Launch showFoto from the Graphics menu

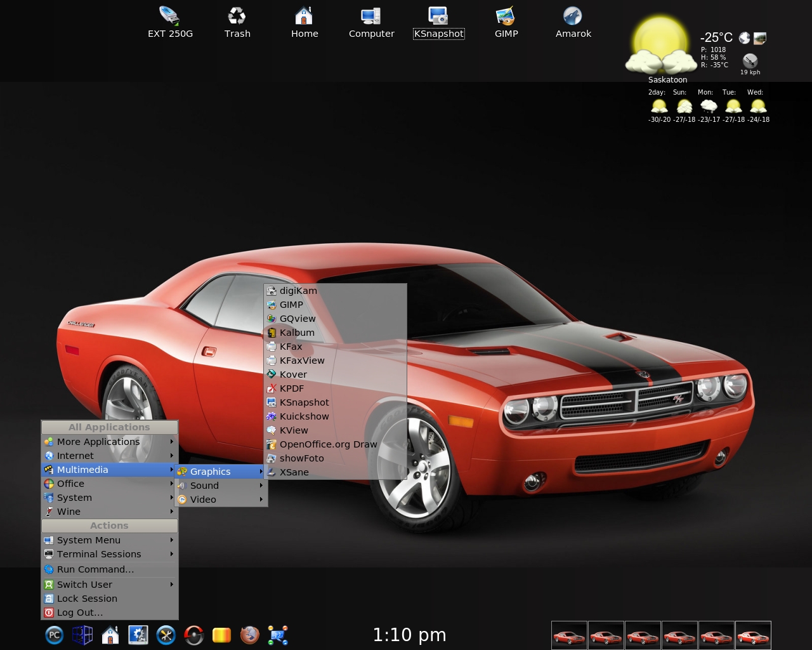(x=335, y=458)
